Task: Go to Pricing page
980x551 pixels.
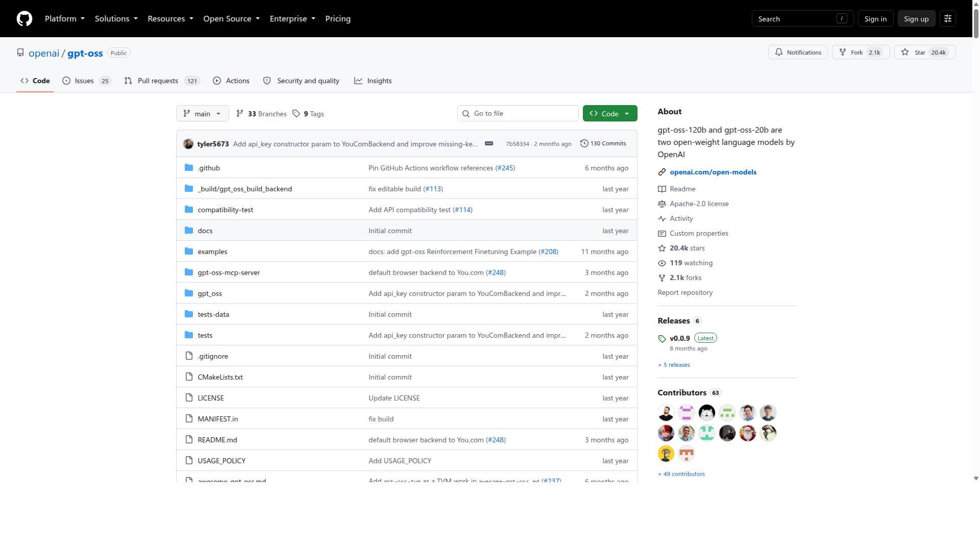Action: click(338, 18)
